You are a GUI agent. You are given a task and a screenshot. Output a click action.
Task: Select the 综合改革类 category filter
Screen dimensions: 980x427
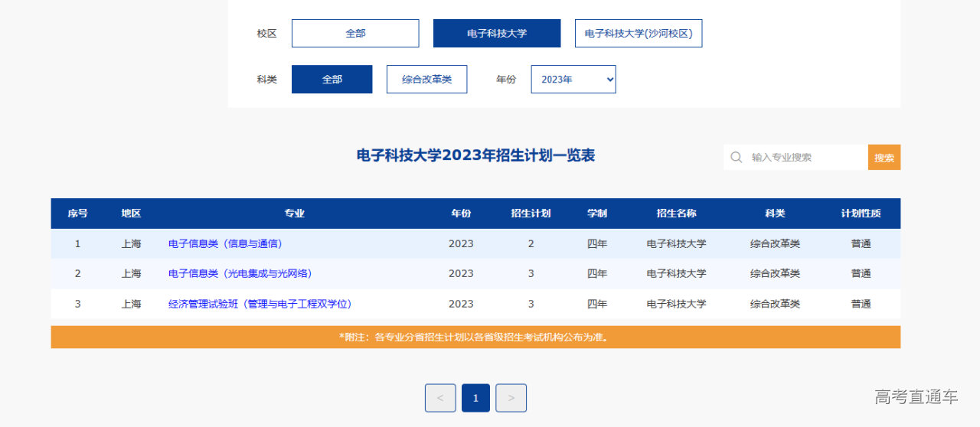click(426, 80)
